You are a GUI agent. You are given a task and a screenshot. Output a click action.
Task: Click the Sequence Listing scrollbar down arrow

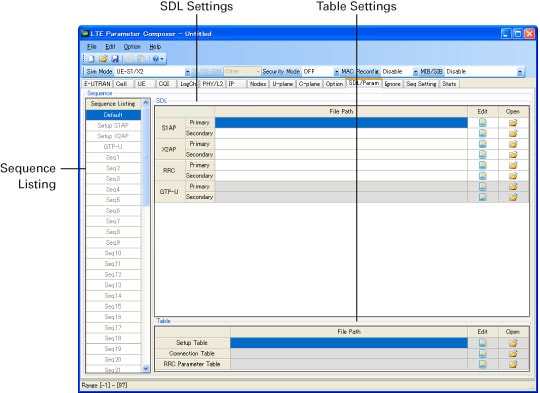146,368
